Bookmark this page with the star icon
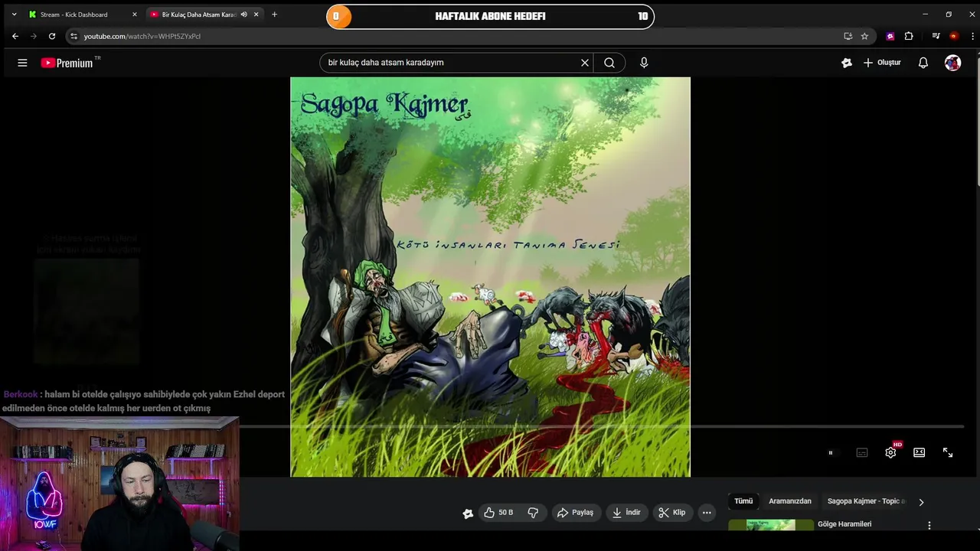The image size is (980, 551). click(864, 36)
